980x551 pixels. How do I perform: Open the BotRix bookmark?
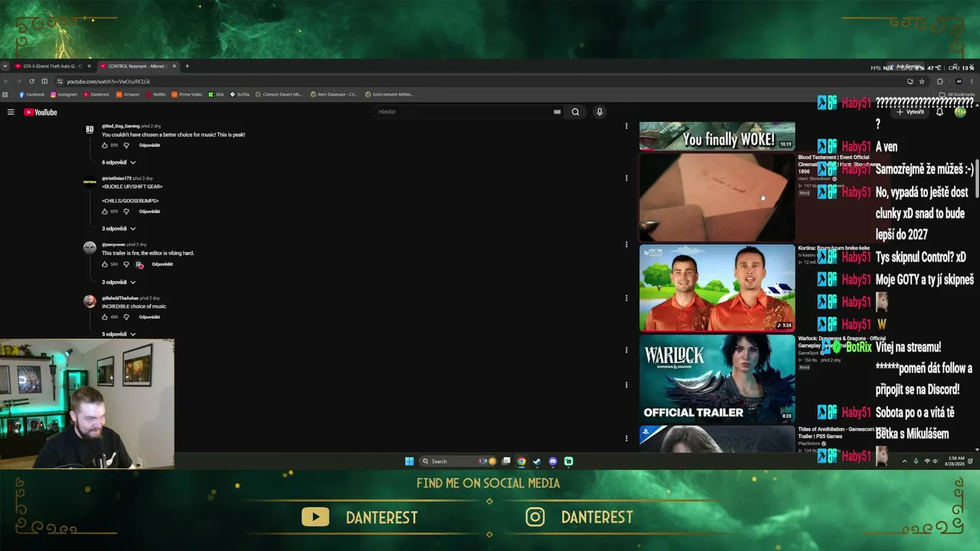(240, 95)
